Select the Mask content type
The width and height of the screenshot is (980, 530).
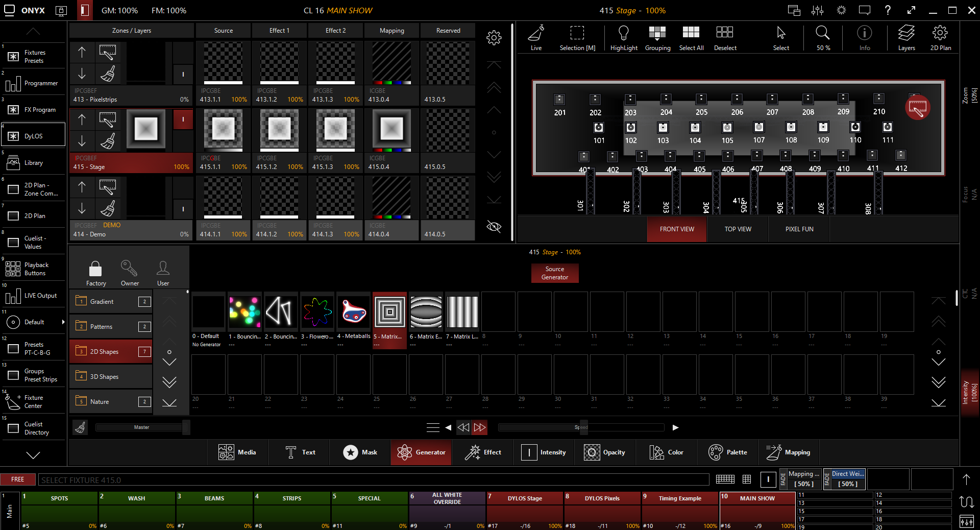[x=360, y=452]
